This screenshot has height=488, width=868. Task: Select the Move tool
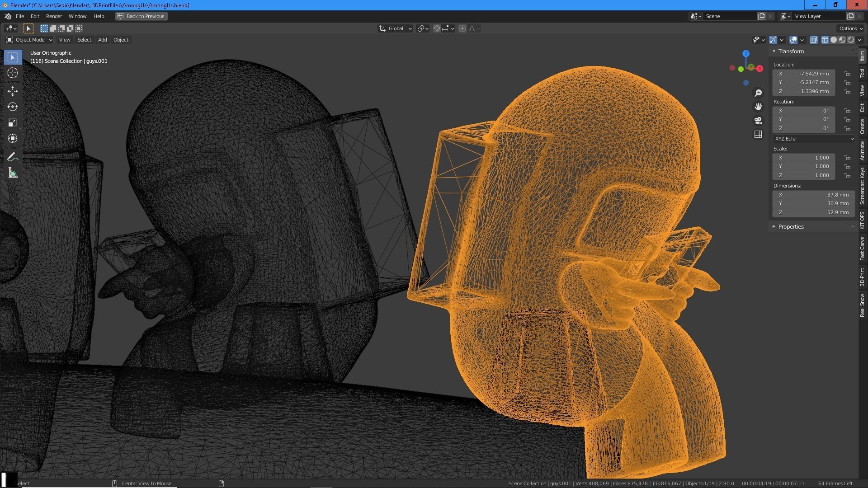(x=13, y=91)
